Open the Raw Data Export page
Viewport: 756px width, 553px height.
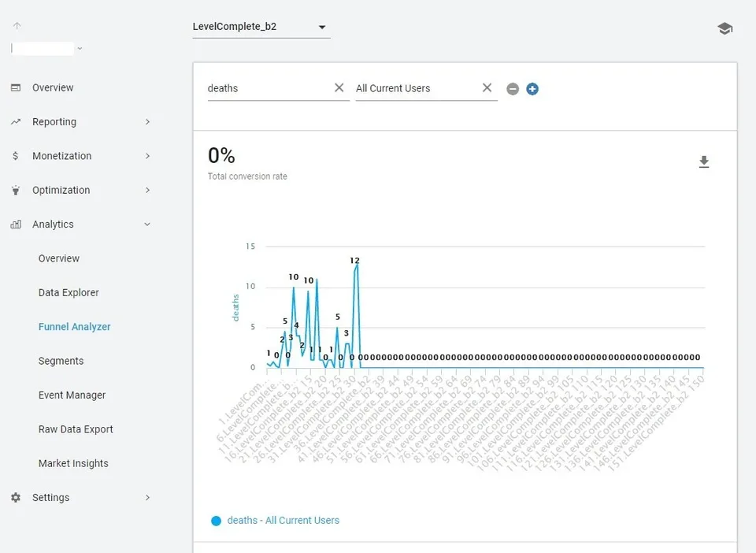pos(76,429)
